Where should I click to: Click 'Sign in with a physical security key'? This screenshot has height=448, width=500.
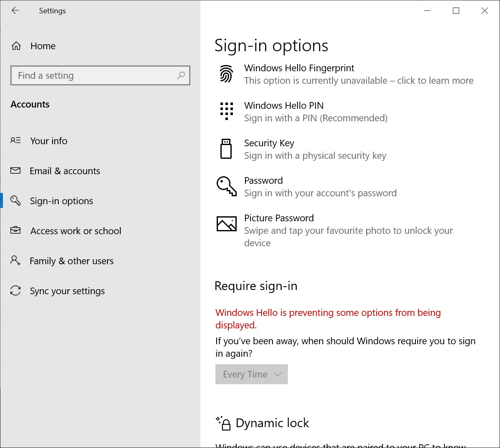coord(315,156)
